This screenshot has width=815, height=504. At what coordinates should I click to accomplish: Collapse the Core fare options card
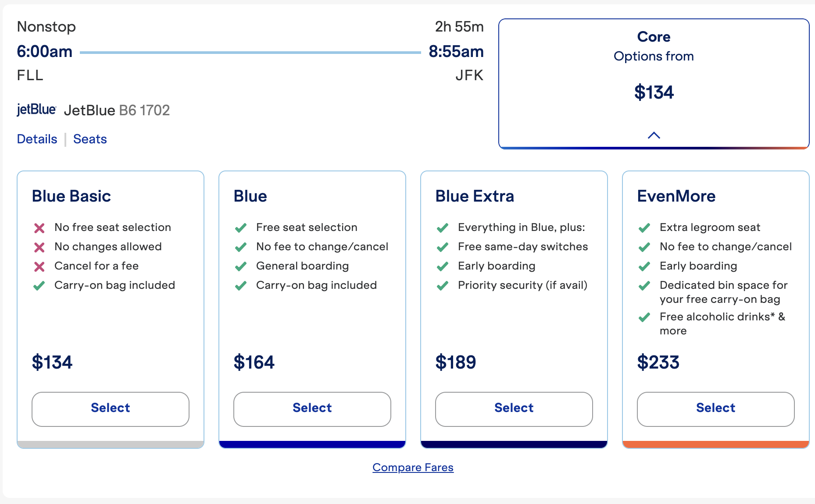click(x=654, y=135)
